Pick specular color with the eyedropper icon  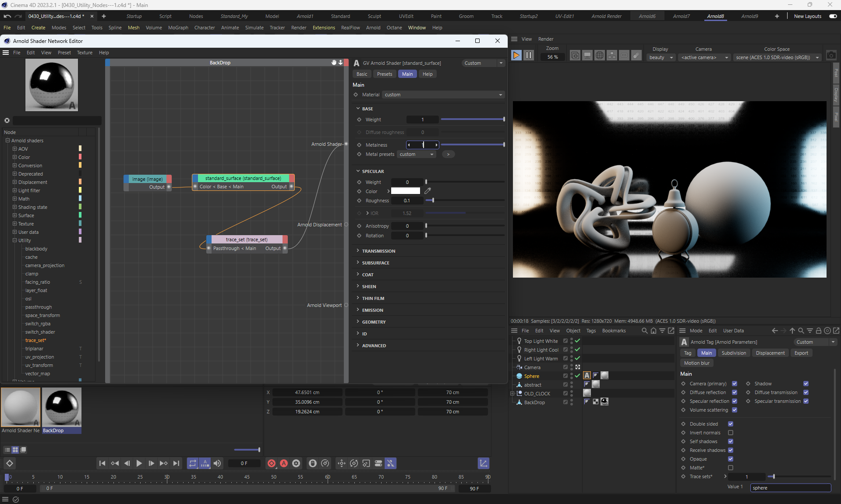tap(428, 191)
